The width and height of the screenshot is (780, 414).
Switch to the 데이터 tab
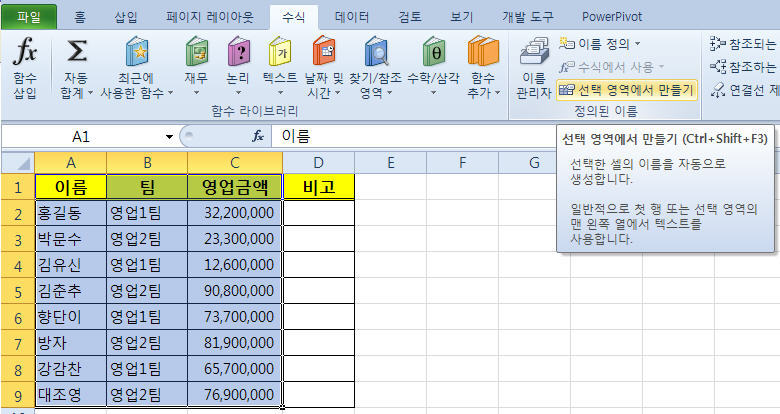pyautogui.click(x=352, y=17)
